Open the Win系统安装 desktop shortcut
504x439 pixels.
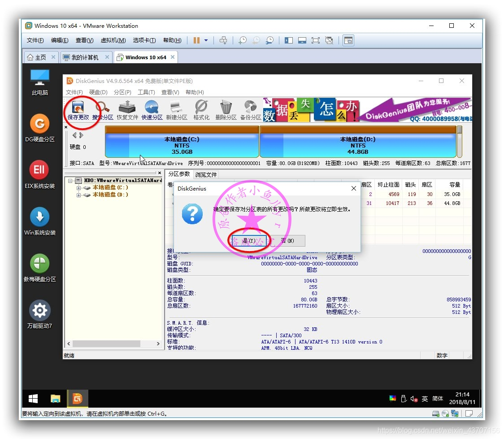[x=40, y=221]
